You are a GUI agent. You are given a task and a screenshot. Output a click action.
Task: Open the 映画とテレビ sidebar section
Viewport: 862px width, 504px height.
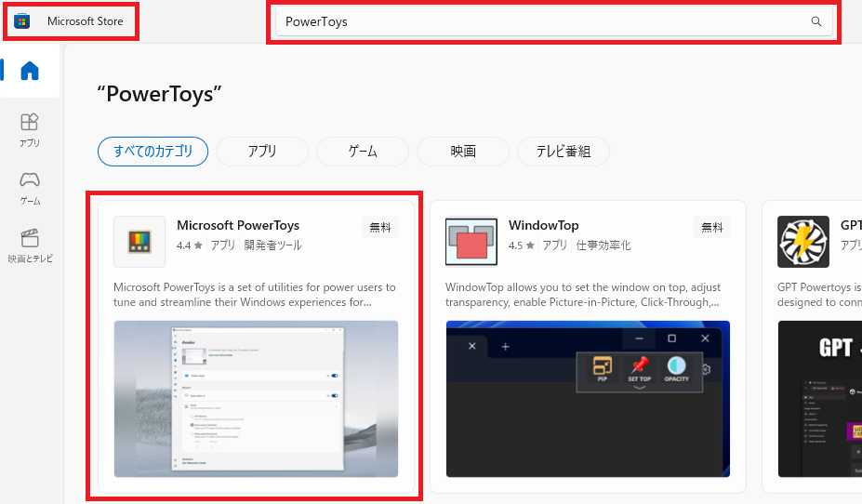coord(30,245)
